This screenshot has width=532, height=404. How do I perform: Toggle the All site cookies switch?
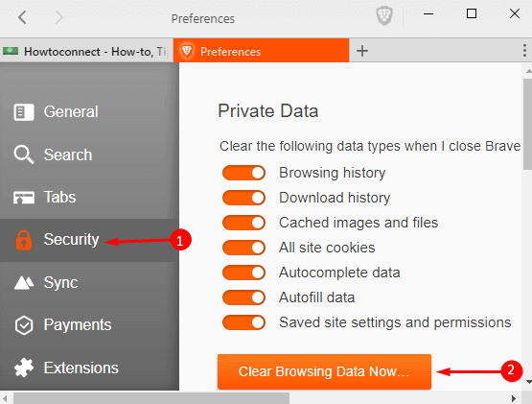pos(243,248)
